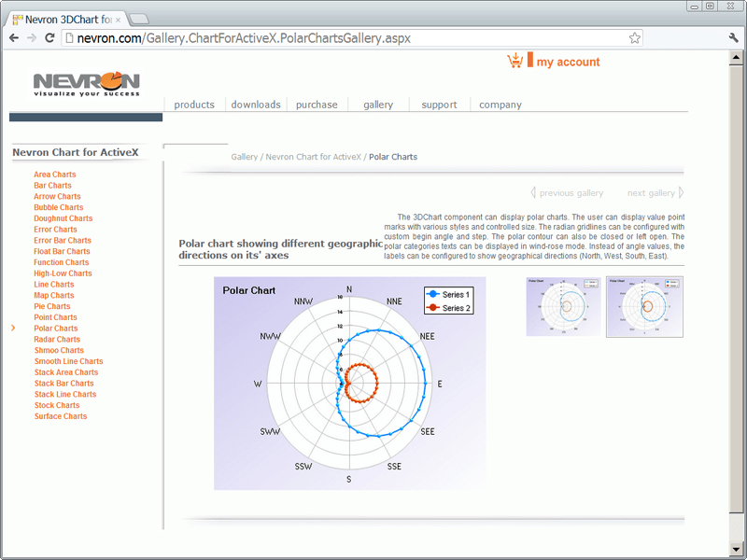Select the second polar chart thumbnail
Image resolution: width=747 pixels, height=560 pixels.
[x=644, y=306]
